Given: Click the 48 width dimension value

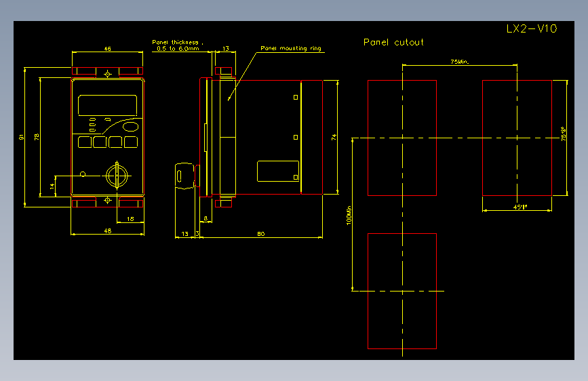Looking at the screenshot, I should (108, 230).
